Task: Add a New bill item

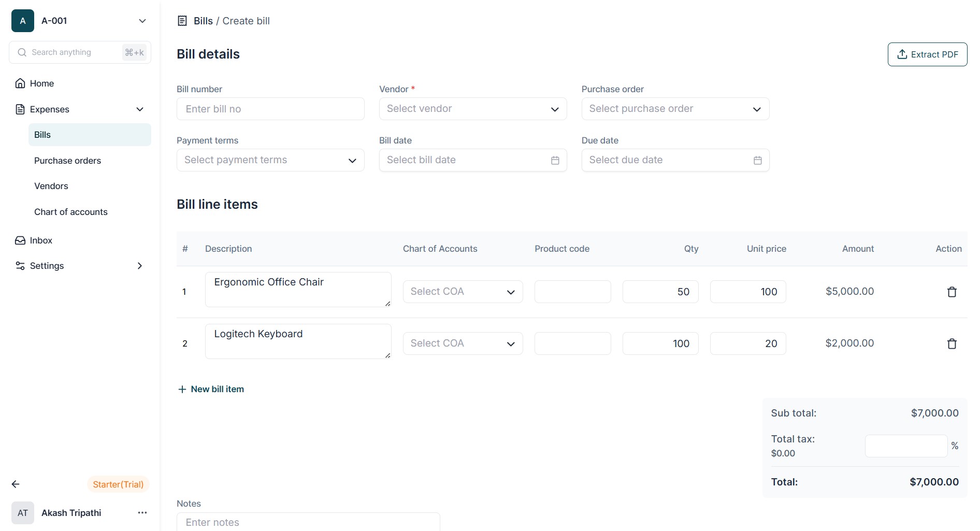Action: [211, 389]
